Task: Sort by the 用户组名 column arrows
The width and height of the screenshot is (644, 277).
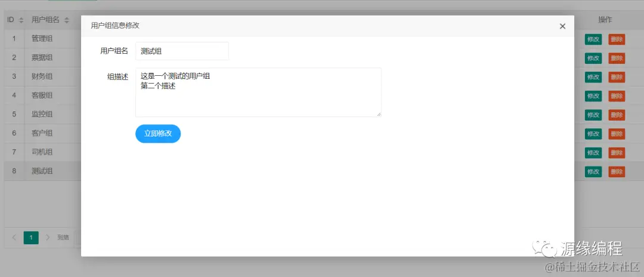Action: tap(67, 20)
